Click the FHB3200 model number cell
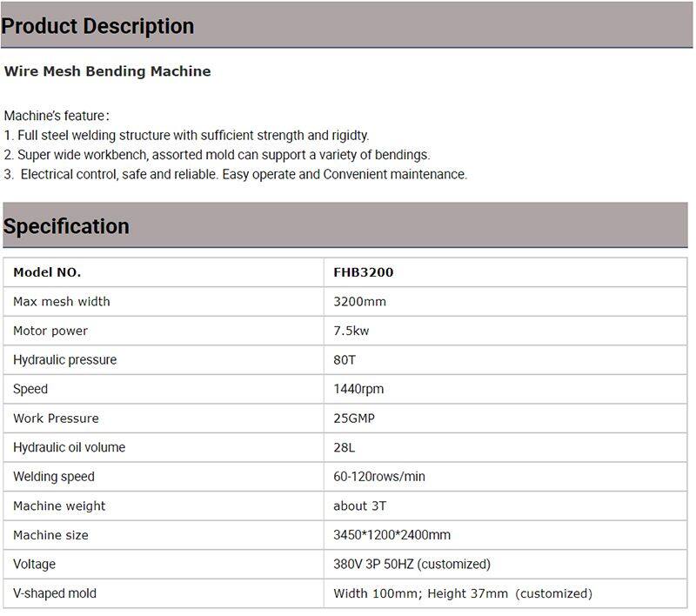 click(x=364, y=272)
